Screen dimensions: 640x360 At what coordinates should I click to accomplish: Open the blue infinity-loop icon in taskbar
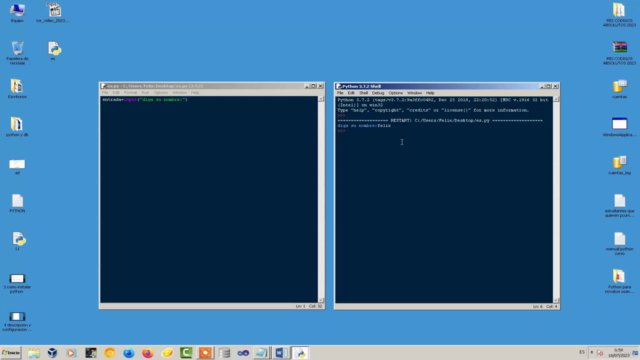tap(243, 353)
